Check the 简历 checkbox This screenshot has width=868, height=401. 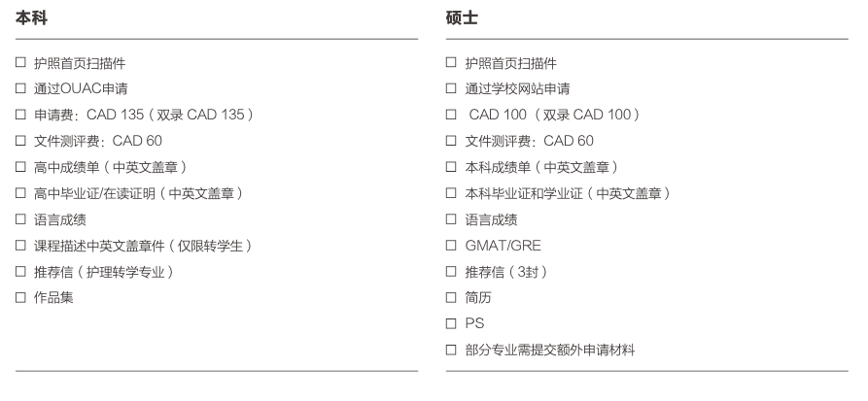coord(451,298)
